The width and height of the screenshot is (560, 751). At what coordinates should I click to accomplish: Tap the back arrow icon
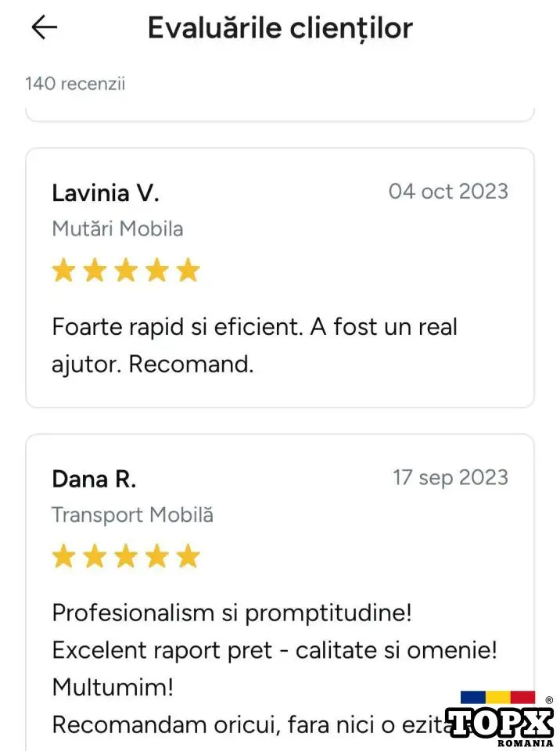coord(45,28)
